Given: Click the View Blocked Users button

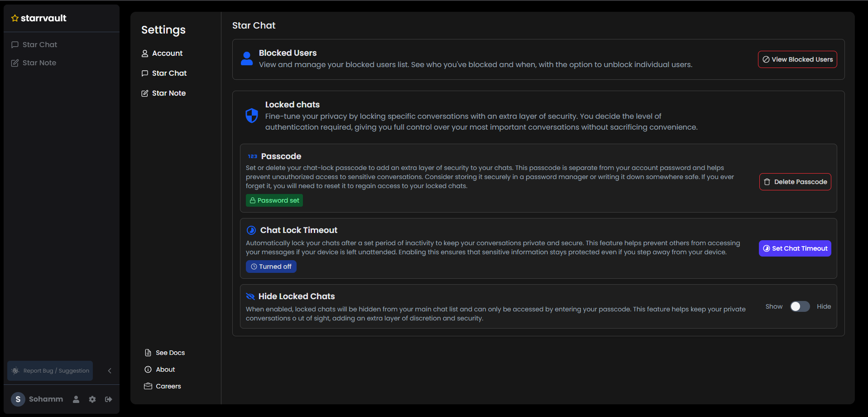Looking at the screenshot, I should click(797, 59).
